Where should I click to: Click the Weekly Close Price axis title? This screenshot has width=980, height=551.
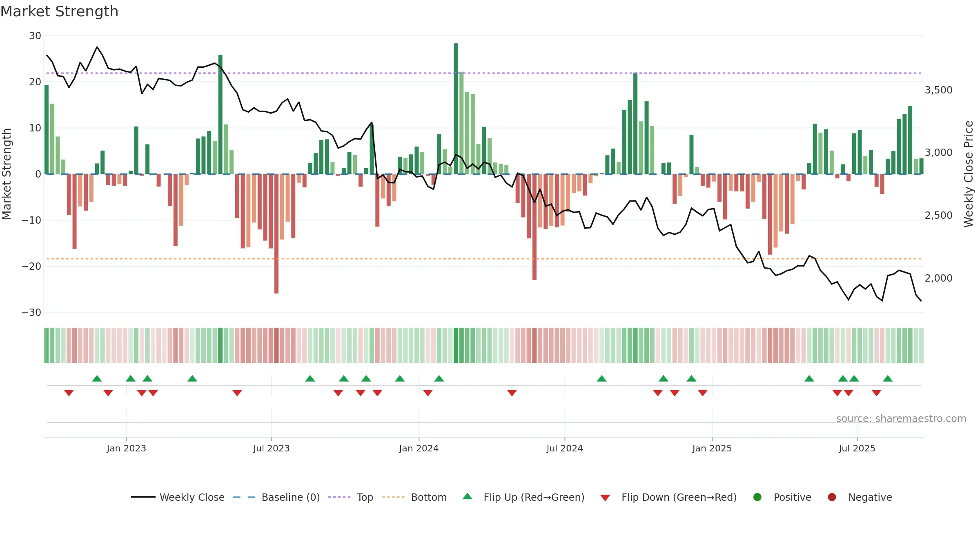969,174
